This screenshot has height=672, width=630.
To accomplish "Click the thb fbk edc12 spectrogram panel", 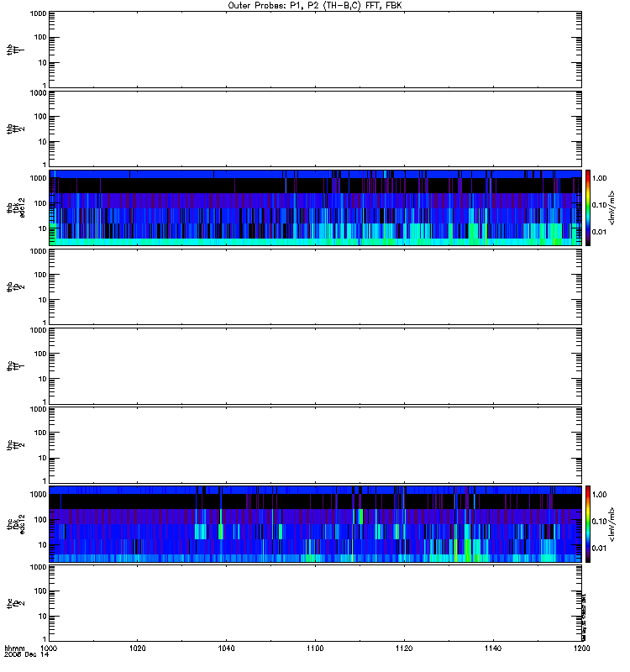I will point(316,207).
